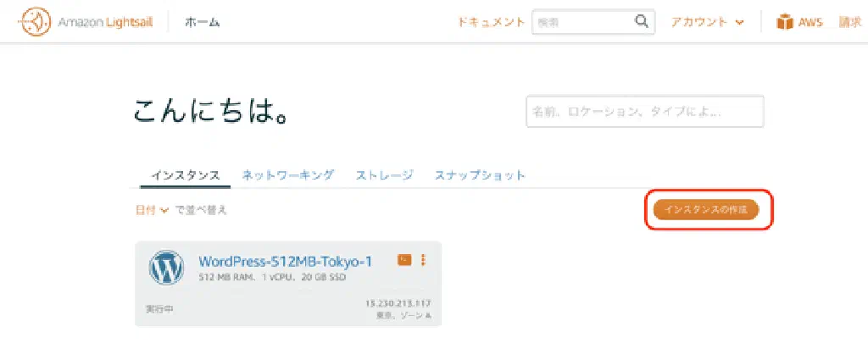
Task: Switch to the ネットワーキング tab
Action: click(x=288, y=175)
